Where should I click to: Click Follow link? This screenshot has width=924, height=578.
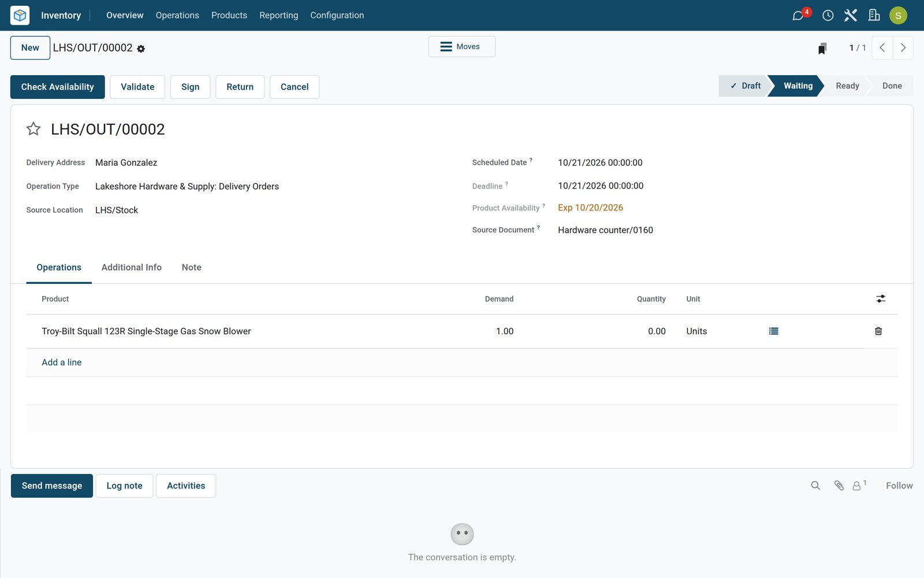click(x=899, y=486)
